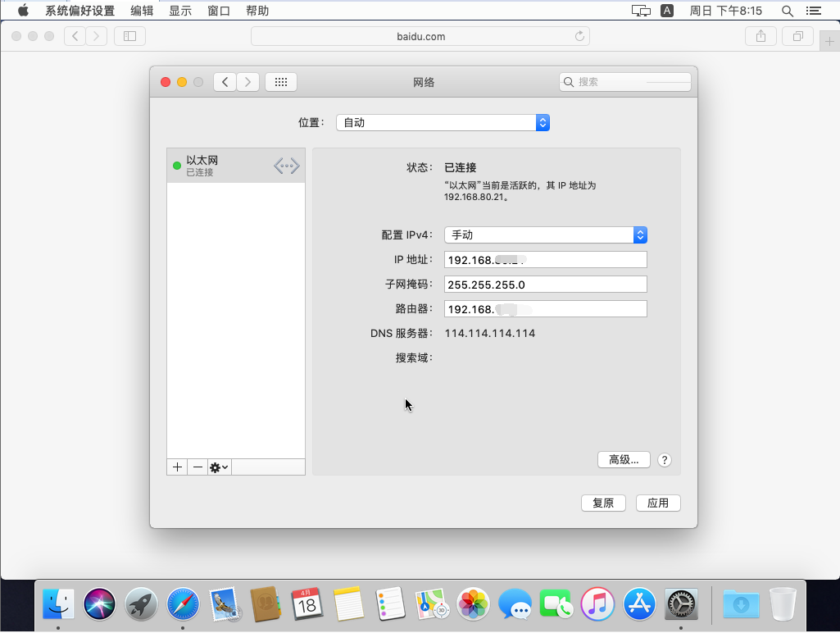840x633 pixels.
Task: Click the show-all grid icon in Network window
Action: pos(281,82)
